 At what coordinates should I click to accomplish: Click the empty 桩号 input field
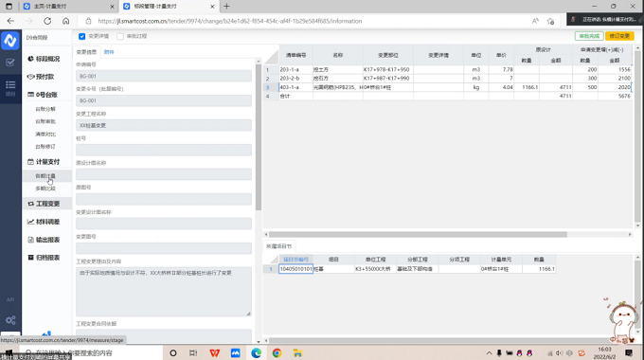click(164, 150)
